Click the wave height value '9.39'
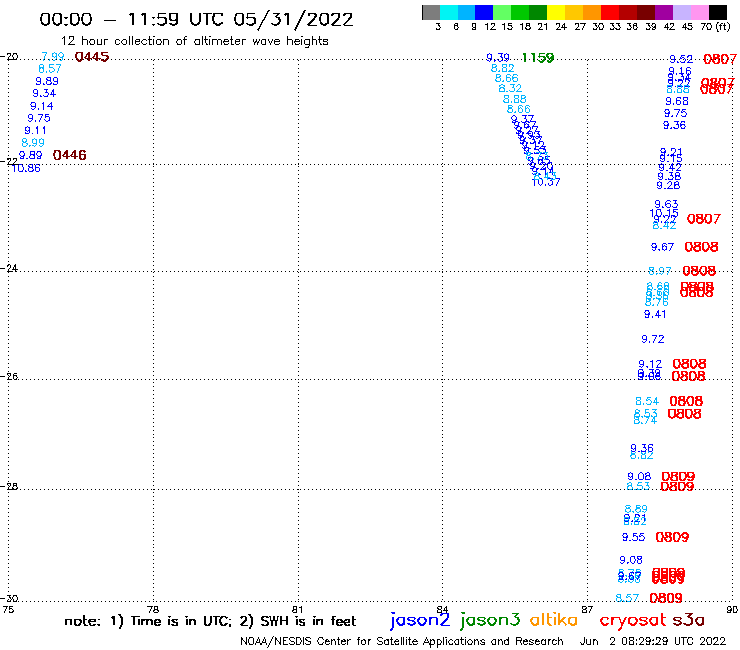740x650 pixels. 498,58
